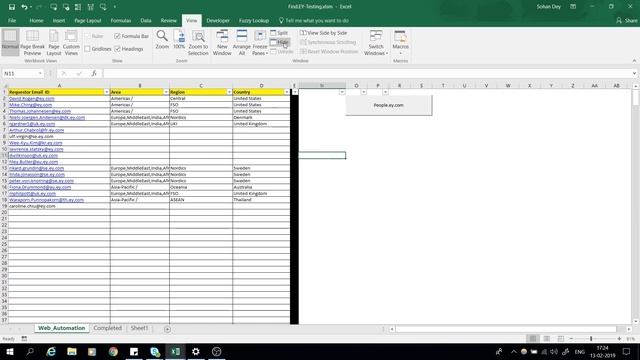Image resolution: width=640 pixels, height=360 pixels.
Task: Click the formula bar input field
Action: [x=366, y=73]
